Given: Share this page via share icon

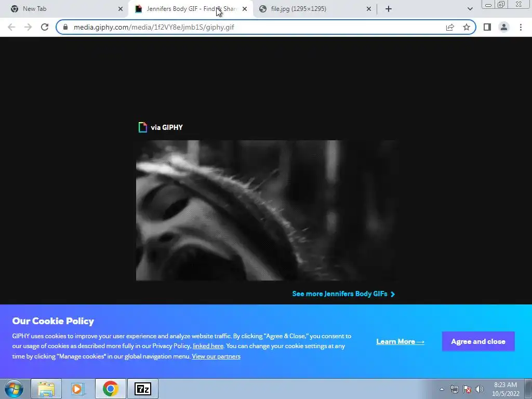Looking at the screenshot, I should pos(450,27).
